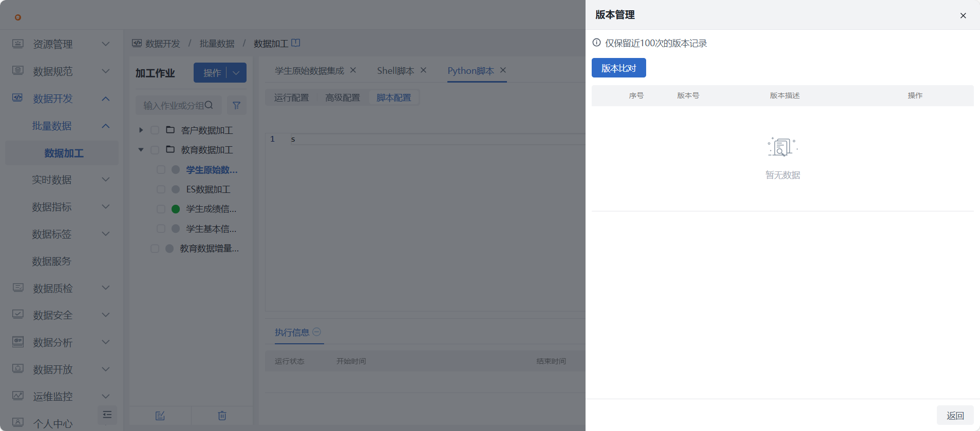Click the 暂无数据 empty-state icon
Image resolution: width=980 pixels, height=431 pixels.
click(x=782, y=147)
